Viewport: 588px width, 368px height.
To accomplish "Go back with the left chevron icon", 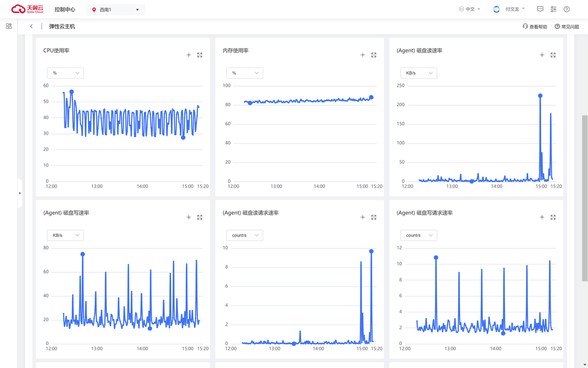I will [31, 26].
